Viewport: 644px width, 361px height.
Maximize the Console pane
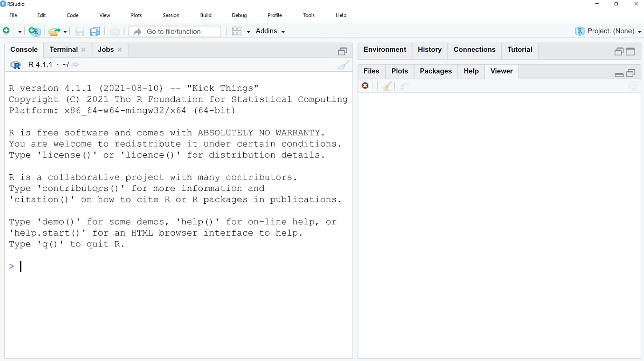[342, 51]
